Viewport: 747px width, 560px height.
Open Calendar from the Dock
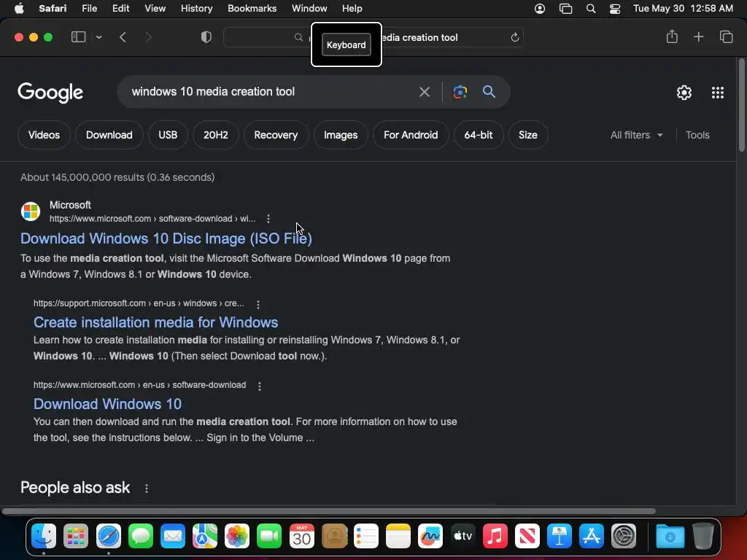(301, 536)
